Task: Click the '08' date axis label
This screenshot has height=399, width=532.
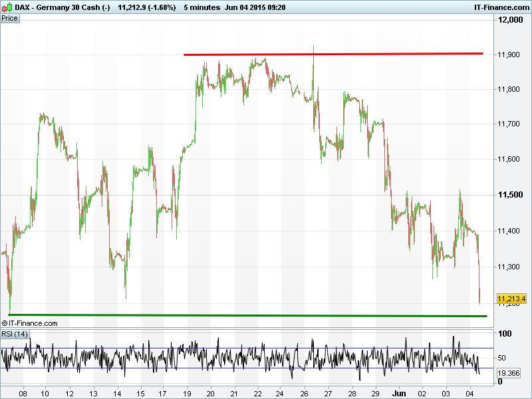Action: point(25,393)
